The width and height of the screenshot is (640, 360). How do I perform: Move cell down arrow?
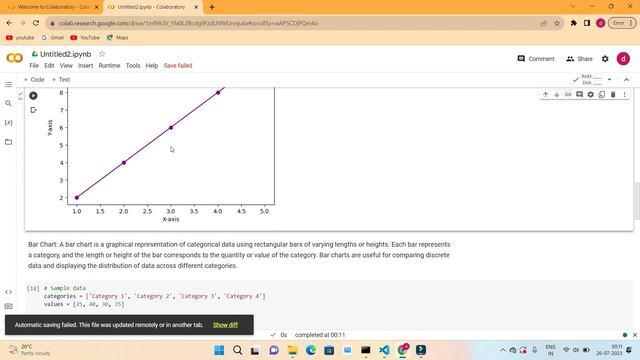[x=556, y=95]
